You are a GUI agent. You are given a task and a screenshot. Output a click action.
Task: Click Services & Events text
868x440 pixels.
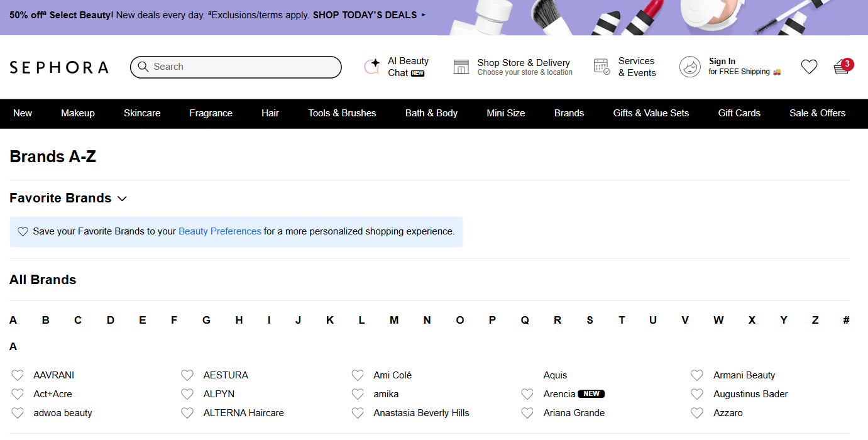(637, 67)
